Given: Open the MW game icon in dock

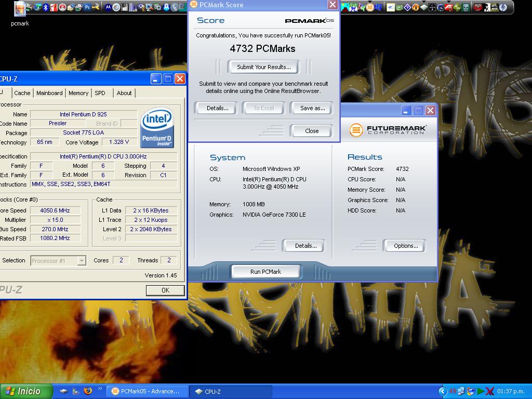Looking at the screenshot, I should click(495, 7).
